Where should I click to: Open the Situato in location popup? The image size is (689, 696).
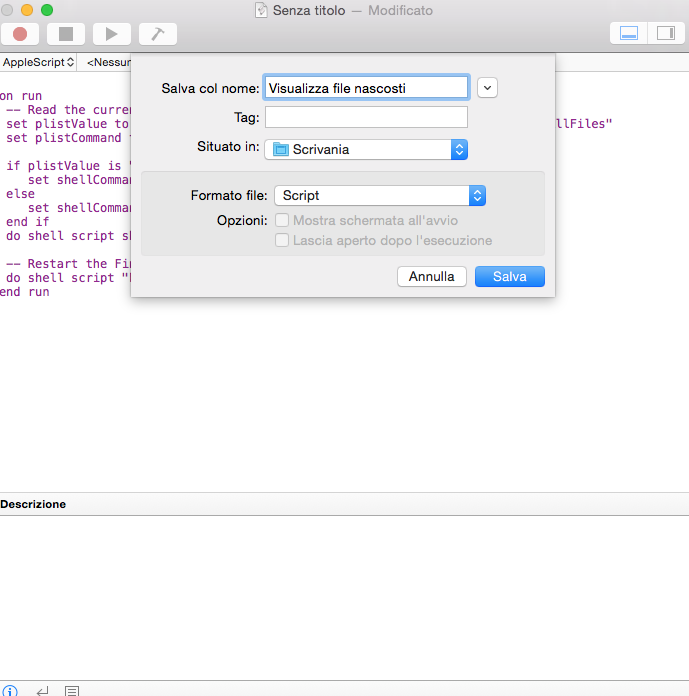pos(366,150)
